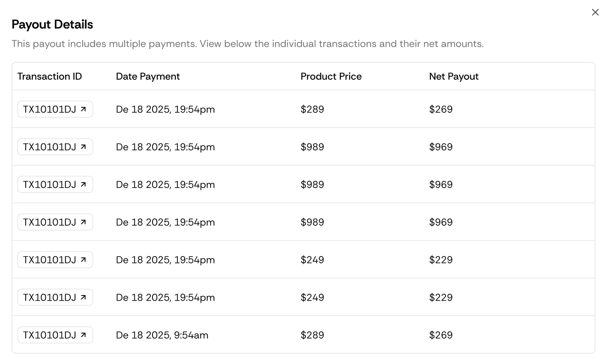Open the TX10101DJ link in the sixth row
Screen dimensions: 604x364
[50, 298]
